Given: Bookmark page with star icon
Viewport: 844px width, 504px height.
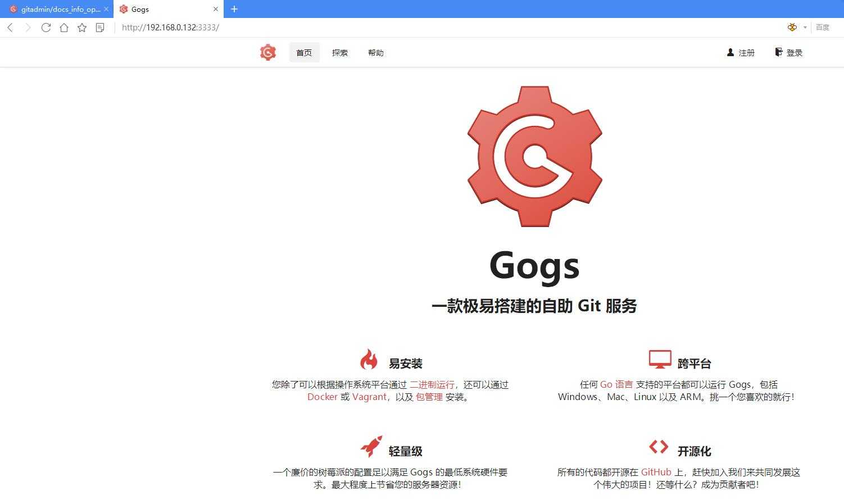Looking at the screenshot, I should (82, 28).
